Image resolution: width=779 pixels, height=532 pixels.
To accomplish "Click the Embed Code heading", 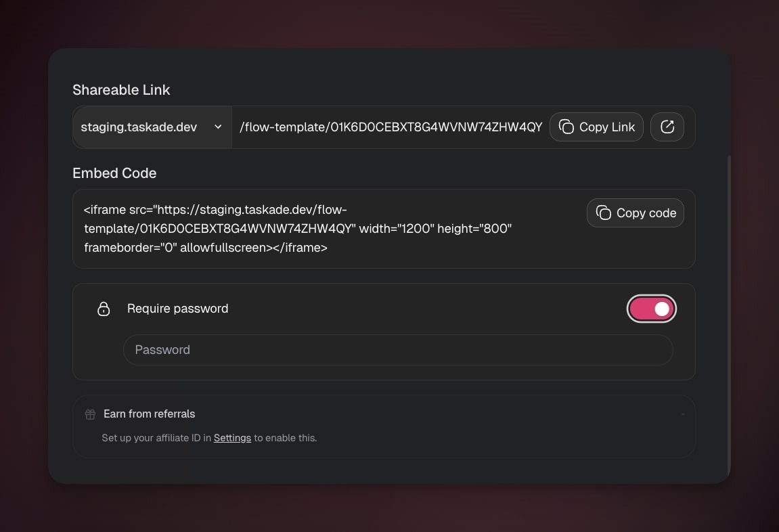I will coord(114,173).
